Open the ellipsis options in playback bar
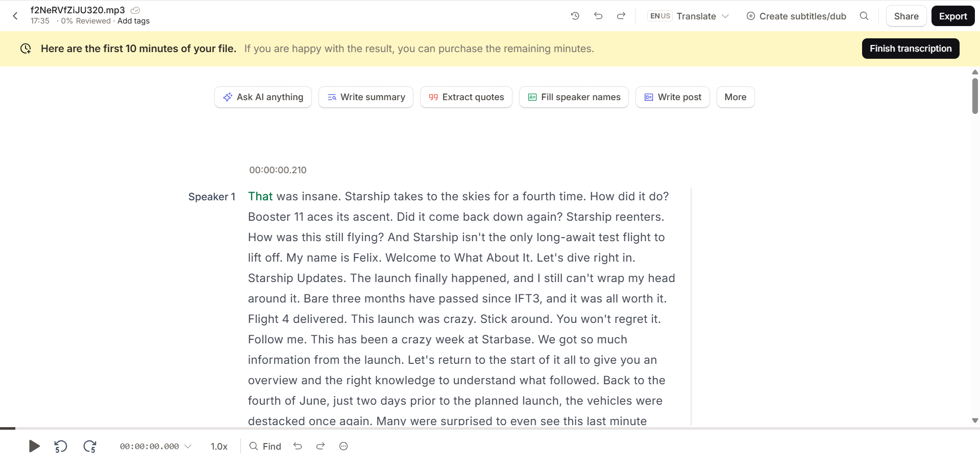Screen dimensions: 980x466 (x=343, y=446)
